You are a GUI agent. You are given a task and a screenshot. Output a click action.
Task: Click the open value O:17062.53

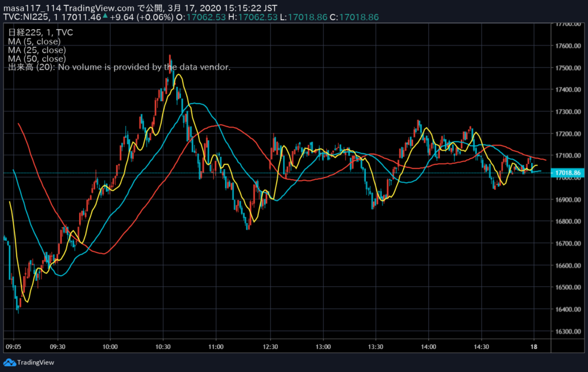click(201, 17)
